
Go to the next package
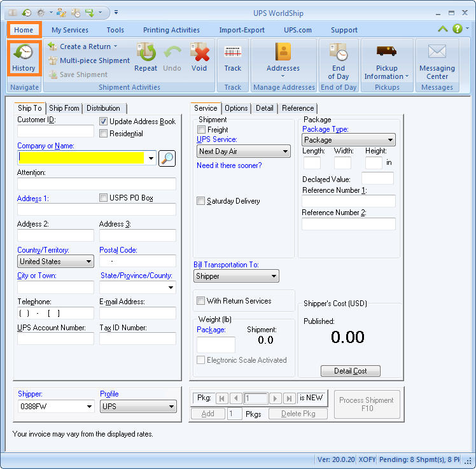pos(275,398)
